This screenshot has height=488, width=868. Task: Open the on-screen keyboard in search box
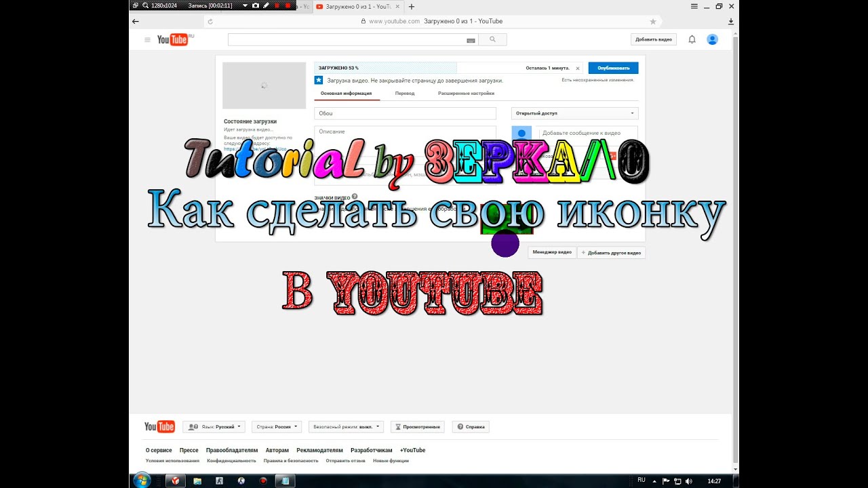click(471, 41)
